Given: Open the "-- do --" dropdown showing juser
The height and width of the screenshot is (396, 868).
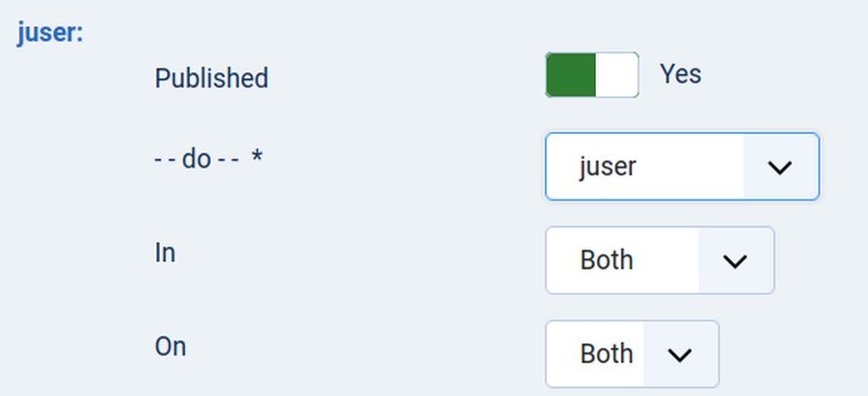Looking at the screenshot, I should tap(682, 167).
